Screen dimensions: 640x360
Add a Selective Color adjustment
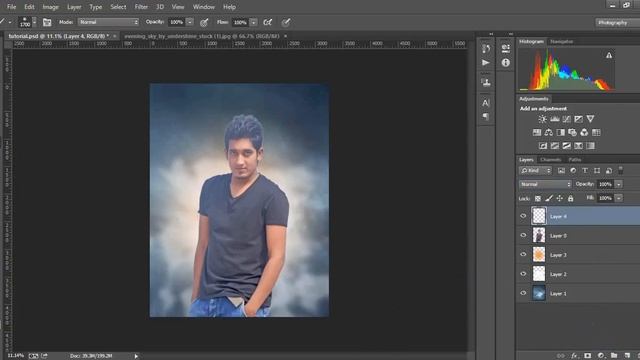[x=578, y=146]
